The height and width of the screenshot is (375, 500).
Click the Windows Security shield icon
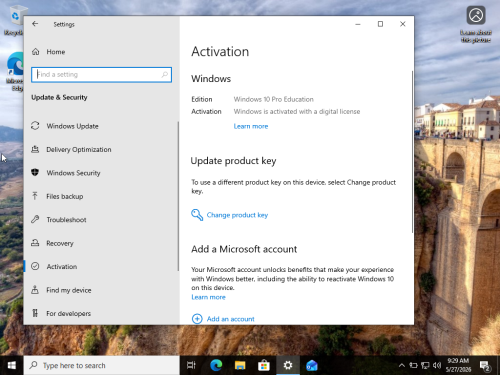pos(35,172)
